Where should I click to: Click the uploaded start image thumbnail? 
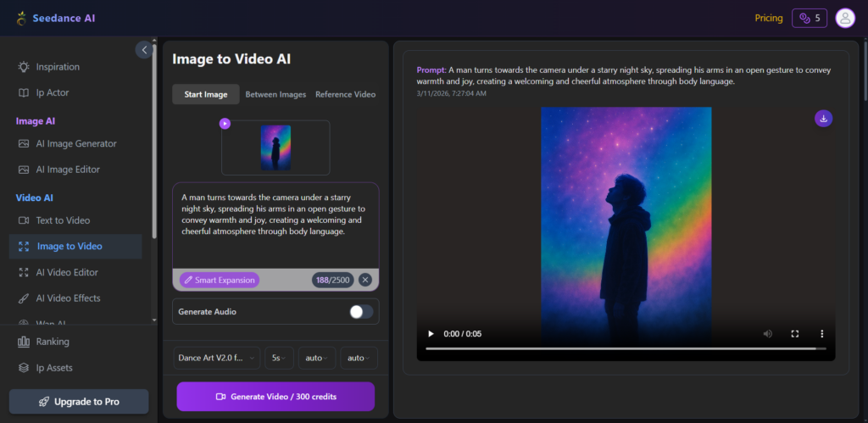[x=275, y=147]
